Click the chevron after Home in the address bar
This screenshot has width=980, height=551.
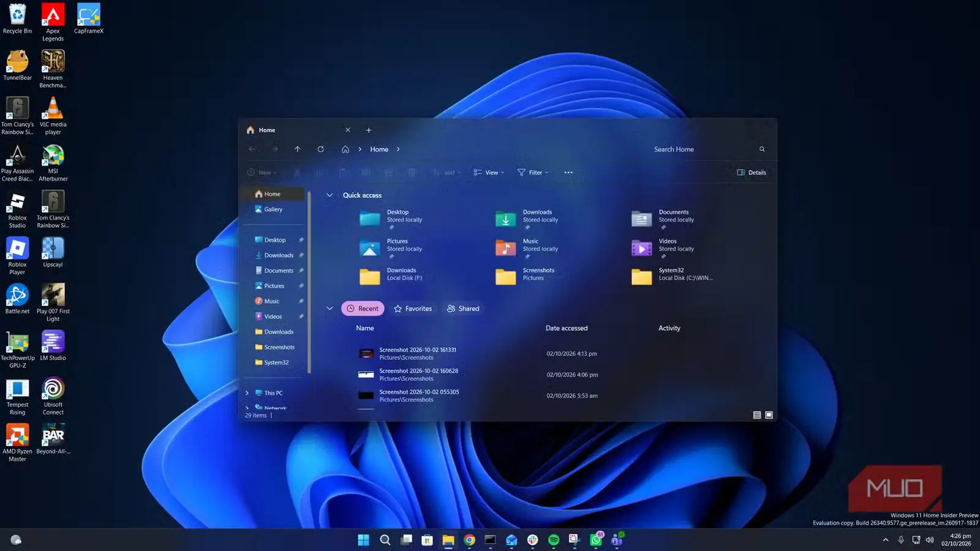point(398,149)
